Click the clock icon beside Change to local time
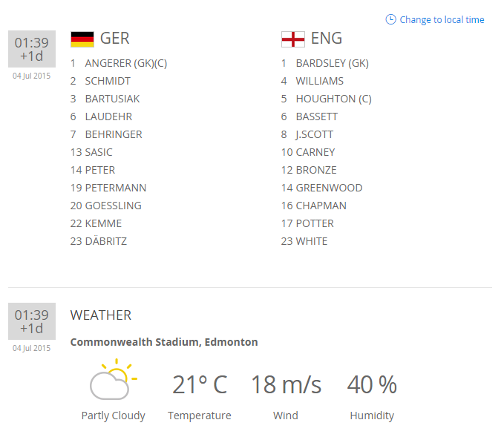The image size is (504, 440). click(390, 19)
